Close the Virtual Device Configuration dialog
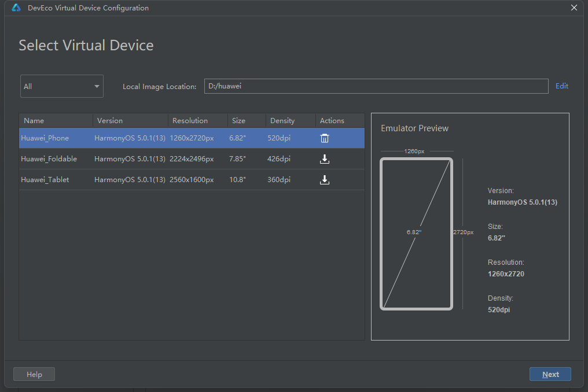This screenshot has width=588, height=392. [x=574, y=8]
